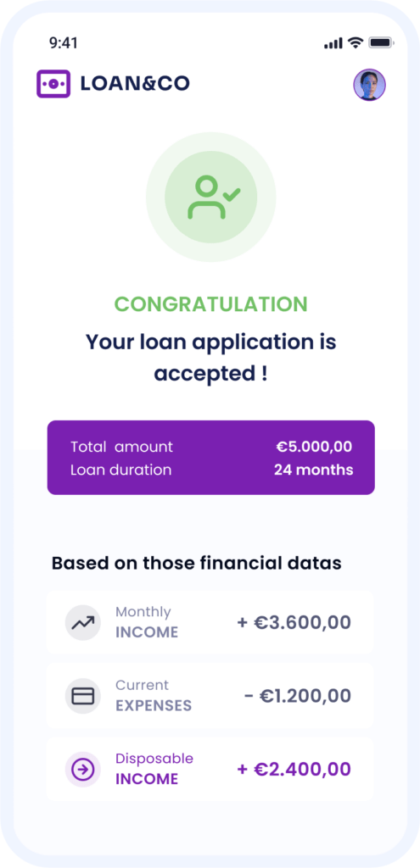Click the + €3.600,00 income amount

(x=294, y=623)
